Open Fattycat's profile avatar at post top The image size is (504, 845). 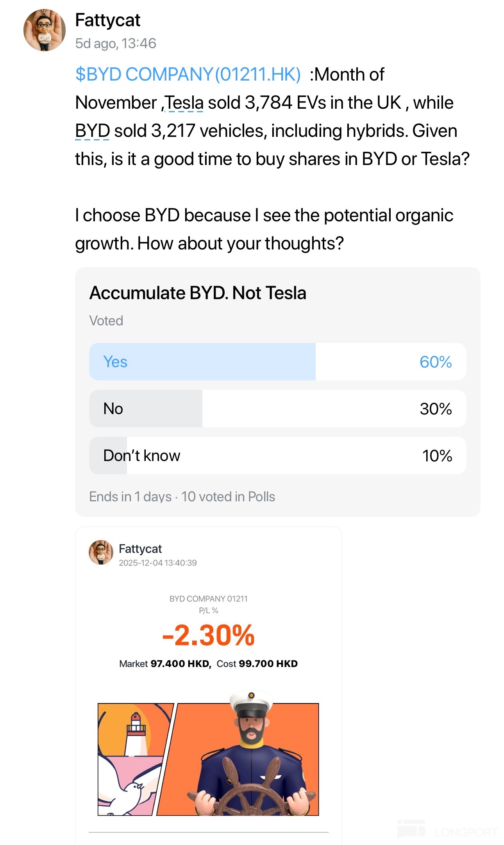pyautogui.click(x=44, y=30)
